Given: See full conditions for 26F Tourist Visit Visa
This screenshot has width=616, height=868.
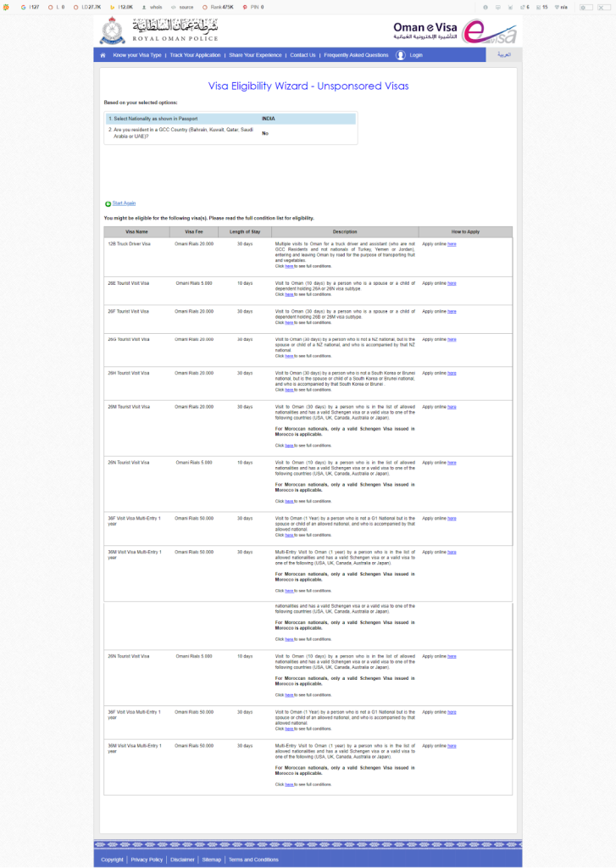Looking at the screenshot, I should coord(289,323).
